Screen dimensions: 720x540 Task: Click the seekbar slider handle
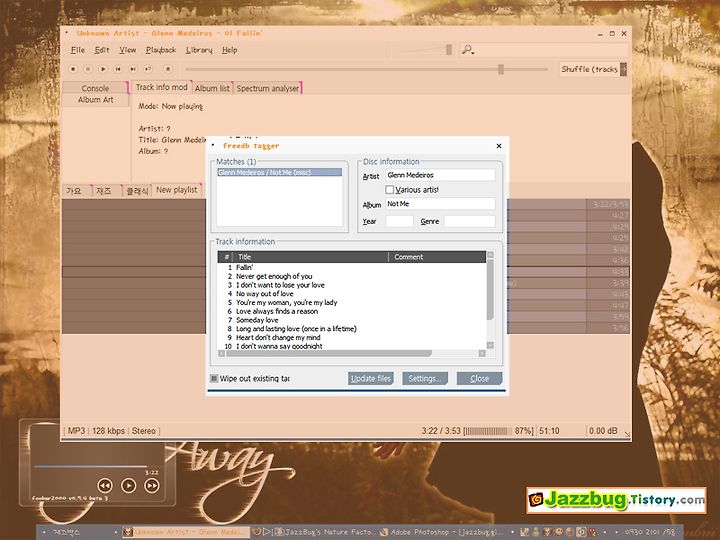501,69
